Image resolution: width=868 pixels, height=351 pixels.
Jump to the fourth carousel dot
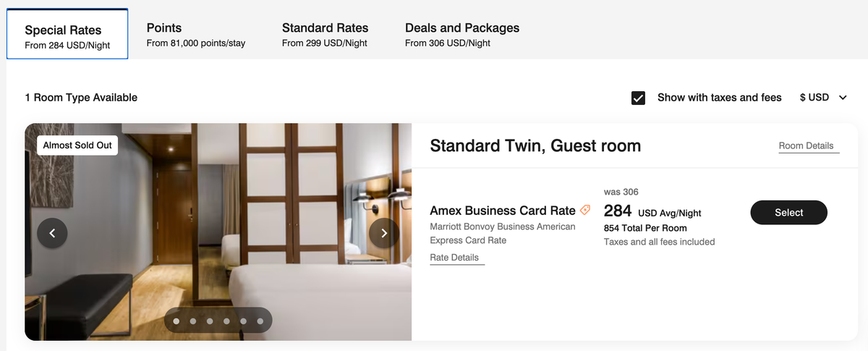pyautogui.click(x=226, y=321)
